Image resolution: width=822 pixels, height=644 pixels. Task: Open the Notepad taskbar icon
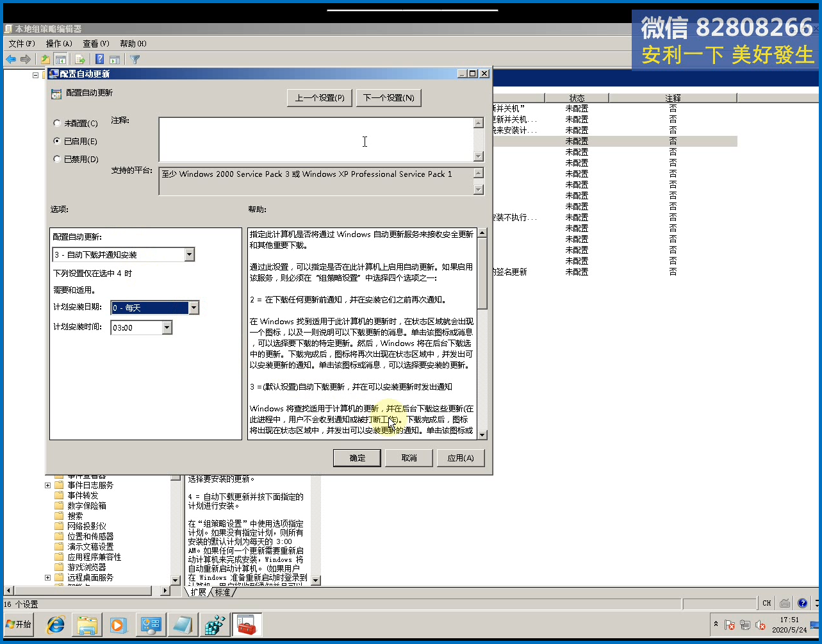(183, 625)
